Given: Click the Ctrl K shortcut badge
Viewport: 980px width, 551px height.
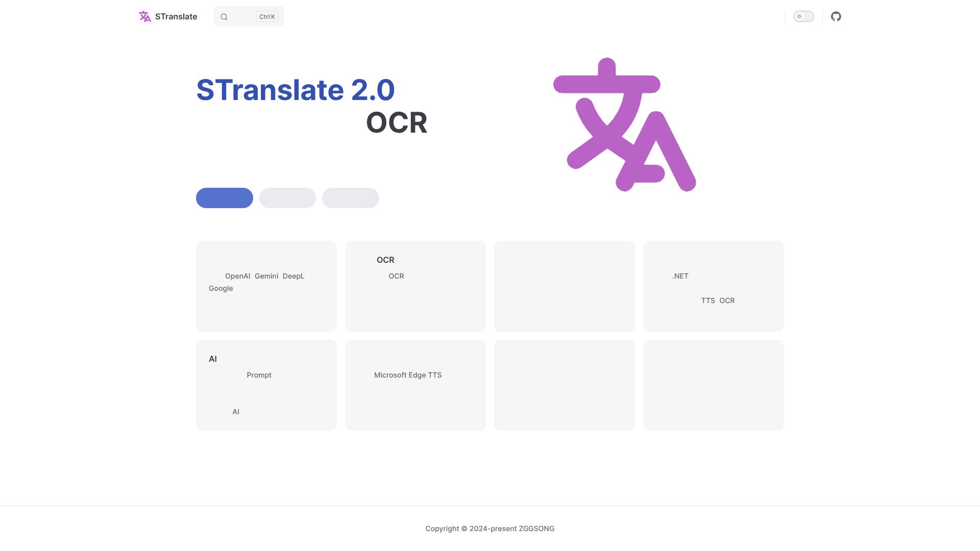Looking at the screenshot, I should click(x=267, y=17).
